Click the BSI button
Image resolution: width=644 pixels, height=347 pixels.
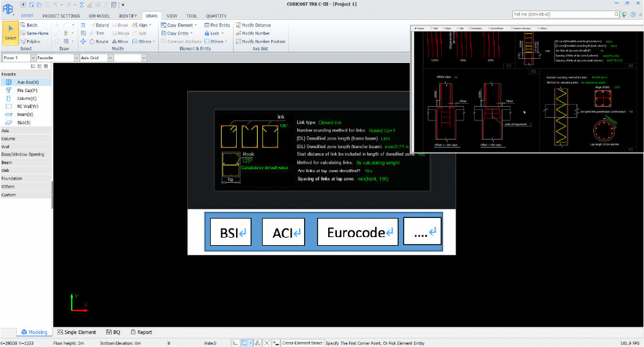(232, 232)
